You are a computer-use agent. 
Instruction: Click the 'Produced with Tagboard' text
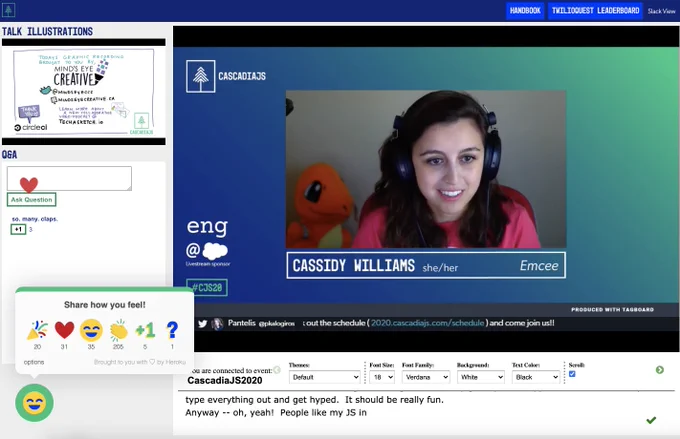click(x=612, y=310)
